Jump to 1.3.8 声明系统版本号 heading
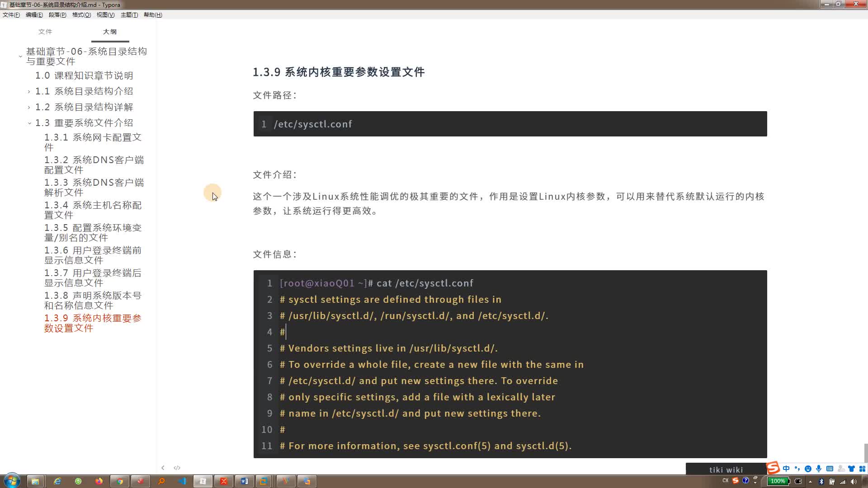868x488 pixels. click(x=93, y=300)
